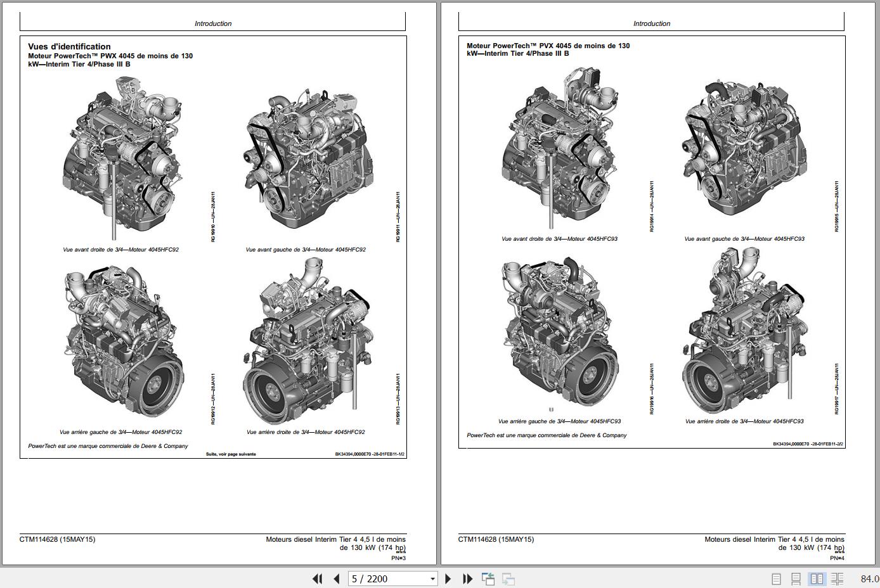The width and height of the screenshot is (880, 588).
Task: Click the caption "Vue avant droite de 3/4—Moteur 4045HFC92"
Action: 120,250
